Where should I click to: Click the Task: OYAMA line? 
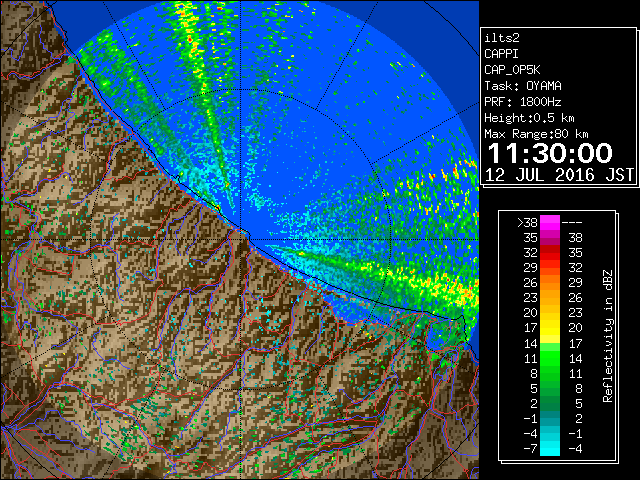[x=523, y=86]
